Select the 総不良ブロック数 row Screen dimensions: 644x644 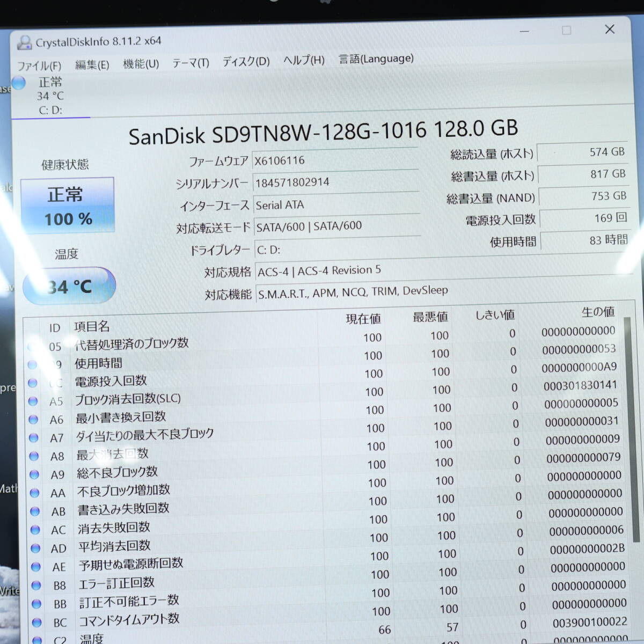[325, 467]
